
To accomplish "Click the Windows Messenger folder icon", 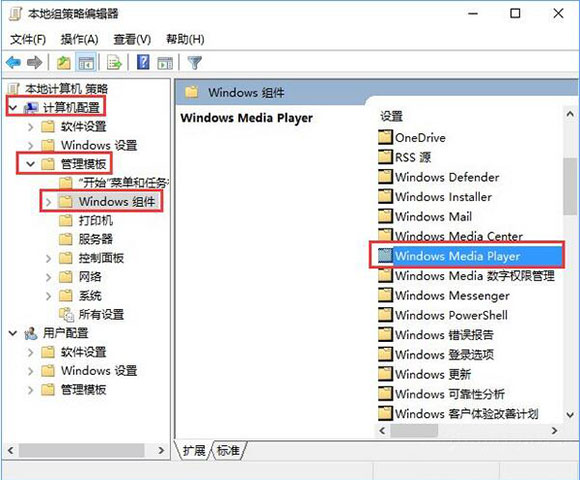I will [385, 295].
